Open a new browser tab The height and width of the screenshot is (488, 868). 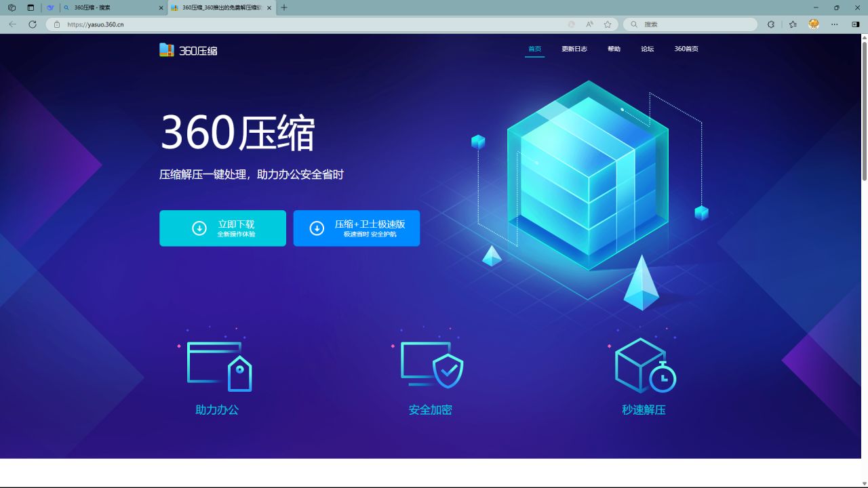click(284, 7)
